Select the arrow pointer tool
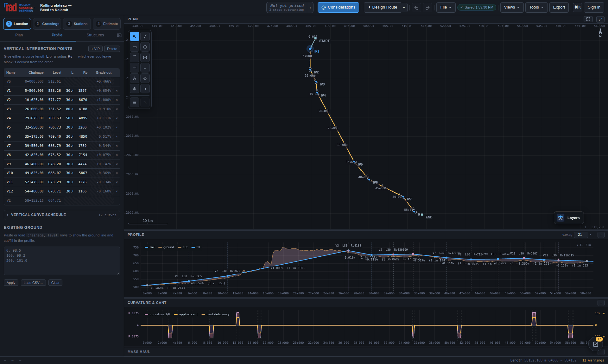 (x=135, y=36)
